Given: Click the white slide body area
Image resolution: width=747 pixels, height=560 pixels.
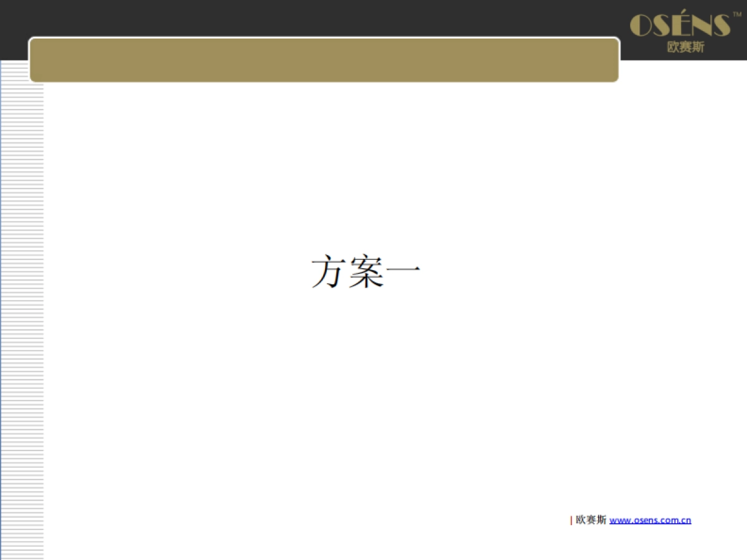Looking at the screenshot, I should tap(374, 386).
